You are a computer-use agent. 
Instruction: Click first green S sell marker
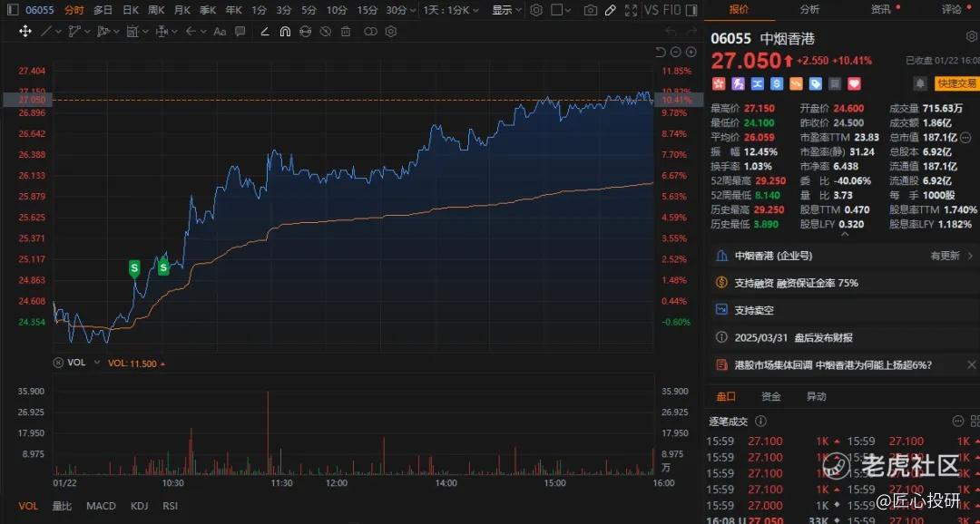(133, 268)
